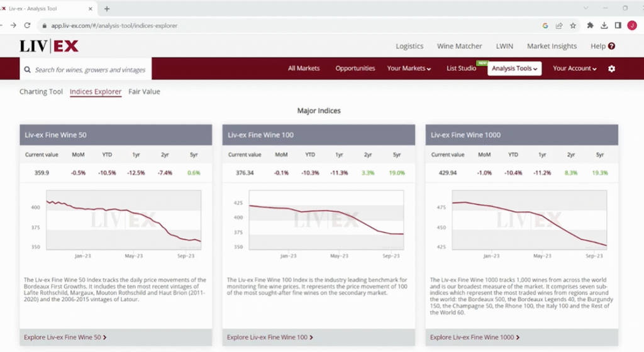Open the List Studio menu item
Screen dimensions: 644x352
coord(461,69)
